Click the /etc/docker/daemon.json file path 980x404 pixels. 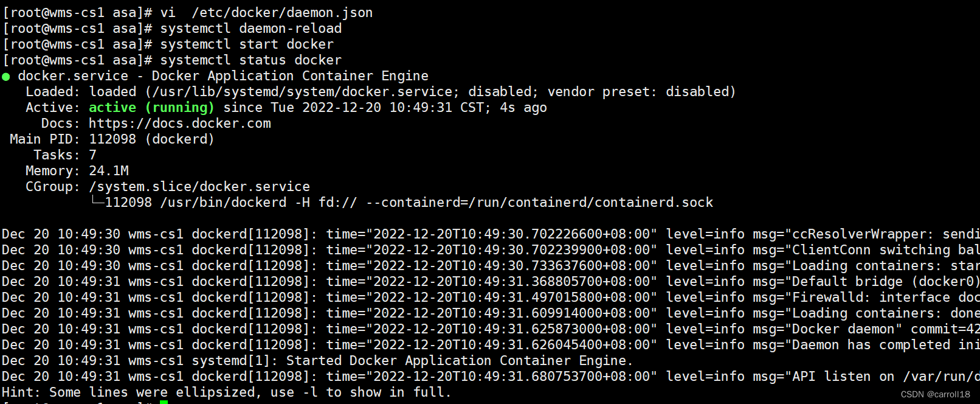click(282, 13)
